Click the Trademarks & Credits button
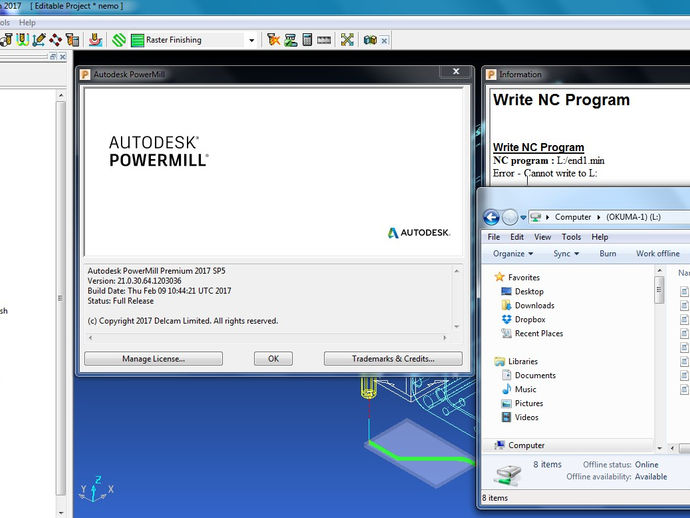690x518 pixels. (393, 359)
